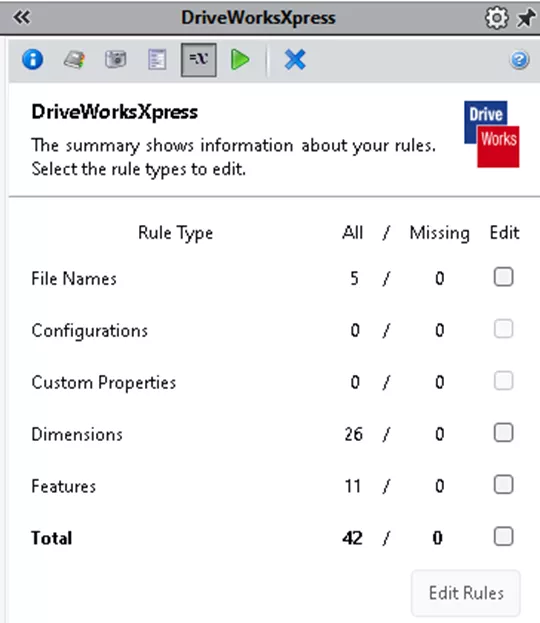Check the Dimensions edit box

[503, 432]
